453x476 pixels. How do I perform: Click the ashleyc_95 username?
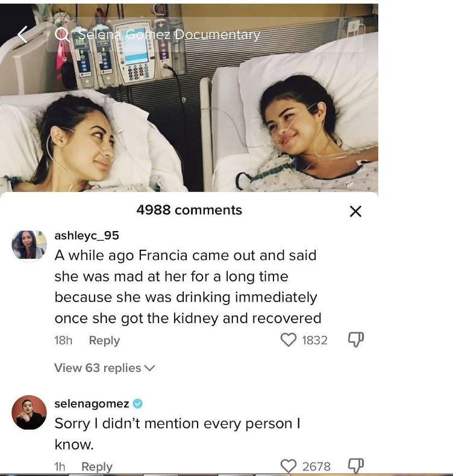click(86, 236)
